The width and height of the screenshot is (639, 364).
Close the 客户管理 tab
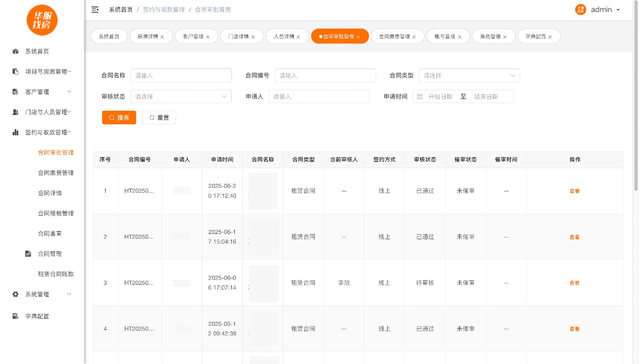[x=208, y=37]
